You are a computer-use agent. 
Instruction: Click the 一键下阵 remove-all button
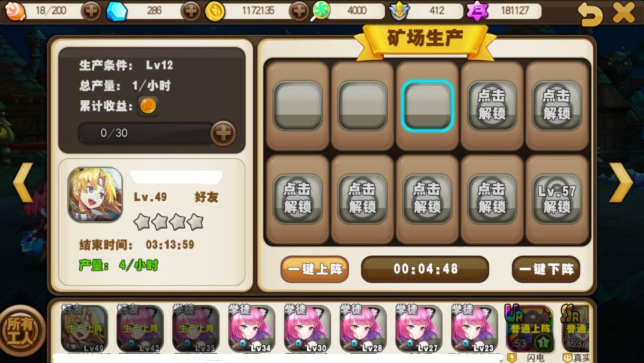pyautogui.click(x=546, y=269)
